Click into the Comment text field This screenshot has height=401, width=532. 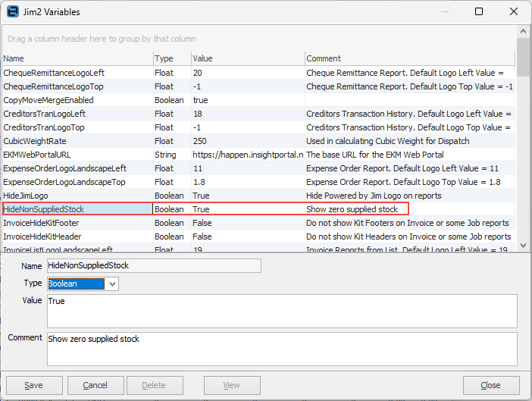tap(281, 349)
